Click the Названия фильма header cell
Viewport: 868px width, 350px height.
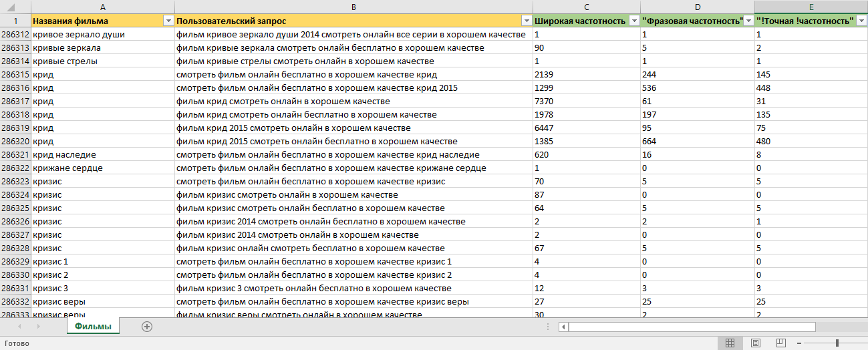pyautogui.click(x=103, y=21)
